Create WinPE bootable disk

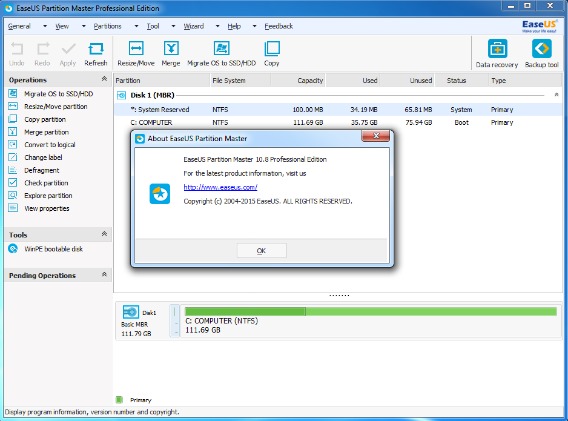(45, 249)
